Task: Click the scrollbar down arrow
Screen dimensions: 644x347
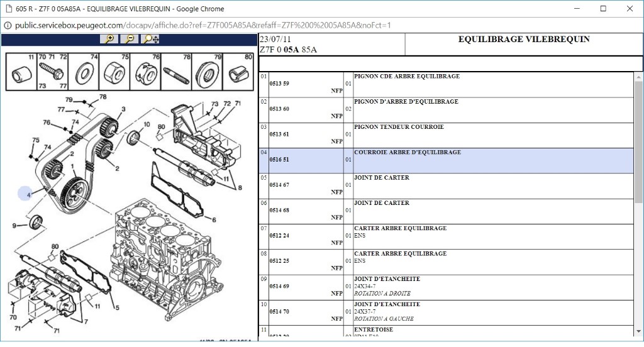Action: 638,338
